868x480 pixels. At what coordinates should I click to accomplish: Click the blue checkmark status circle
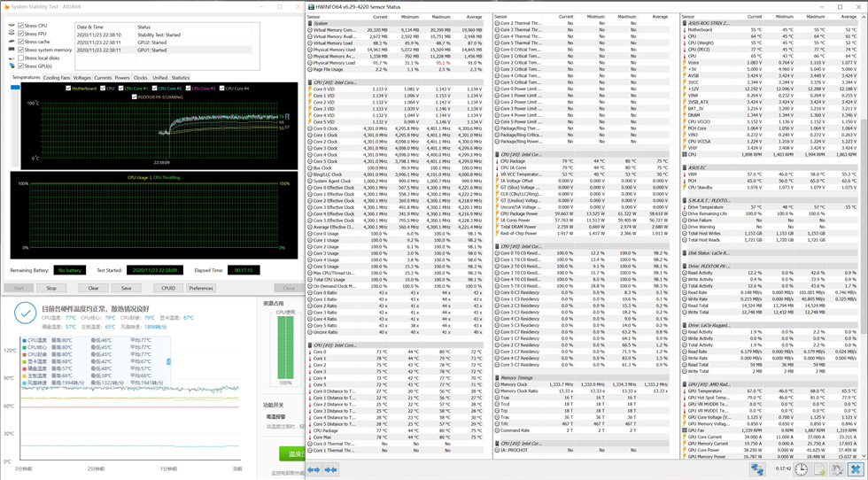pyautogui.click(x=25, y=314)
